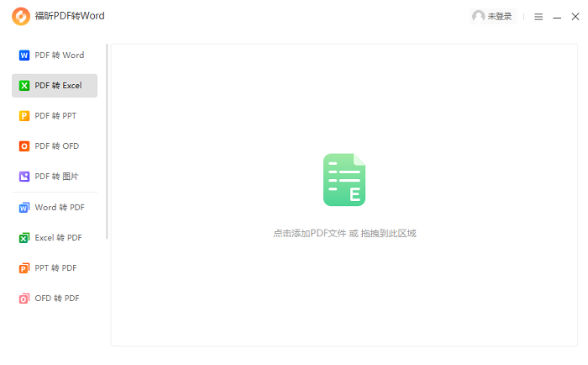Click the orange OFD icon beside PDF 转 OFD
The width and height of the screenshot is (588, 365).
tap(24, 146)
